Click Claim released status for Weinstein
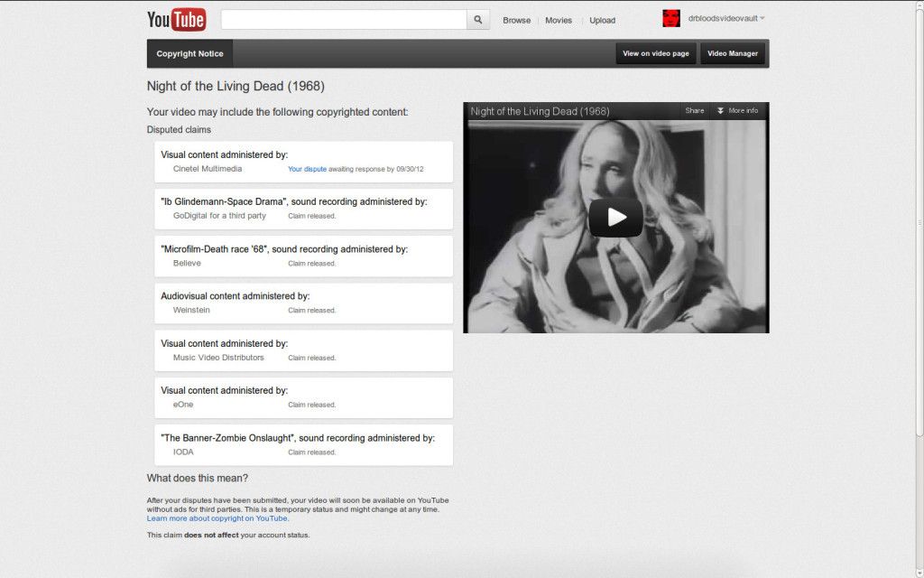 311,311
